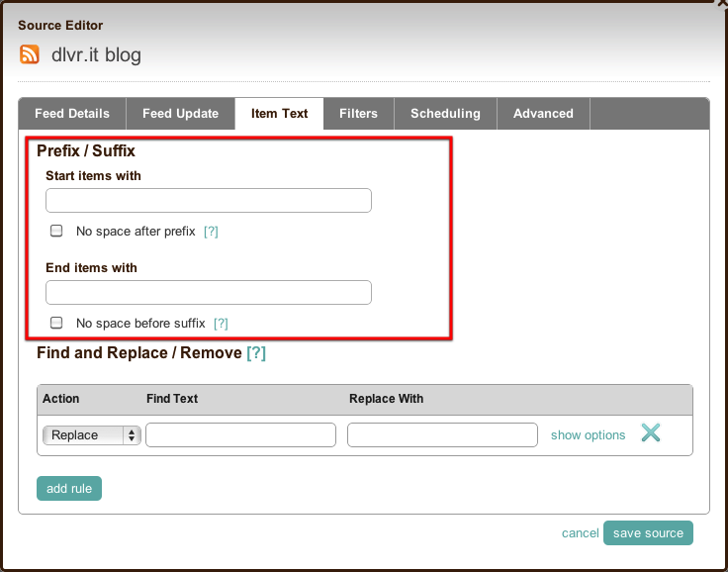Focus the Start items with field
Image resolution: width=728 pixels, height=572 pixels.
pos(209,200)
